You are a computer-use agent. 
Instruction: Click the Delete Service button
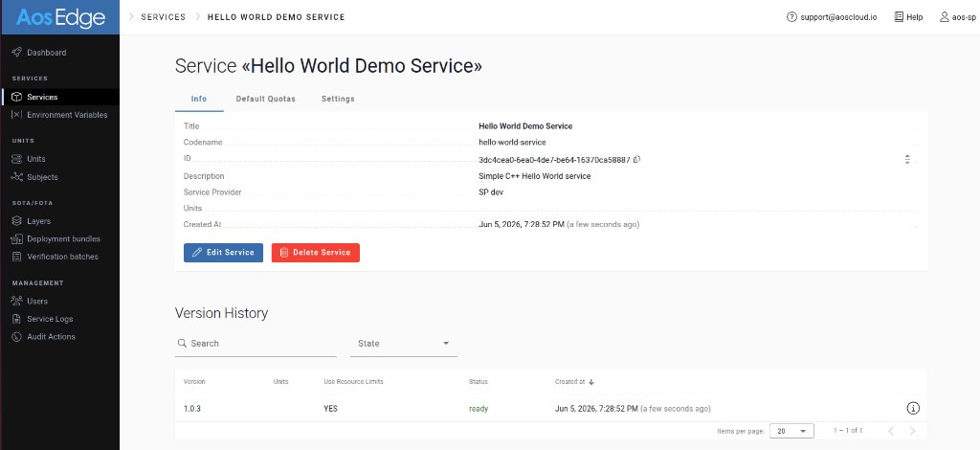[316, 253]
